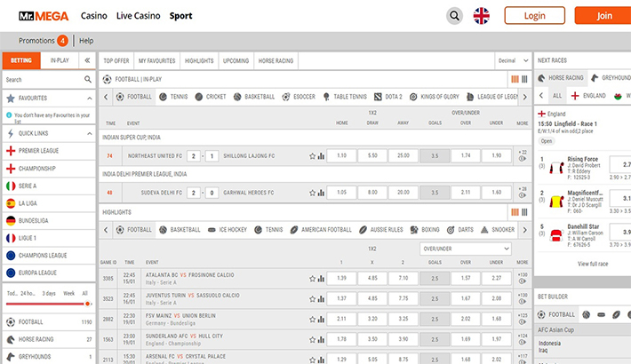
Task: Select Basketball in in-play sports bar
Action: 254,97
